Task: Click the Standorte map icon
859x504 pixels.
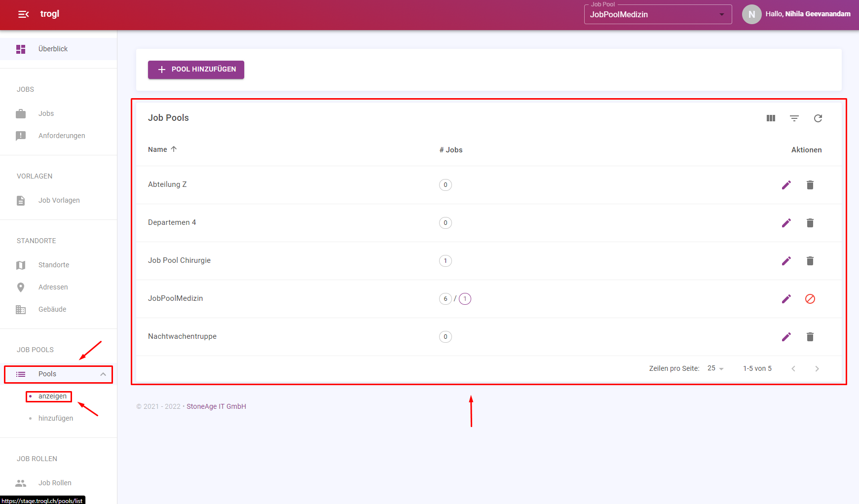Action: 21,265
